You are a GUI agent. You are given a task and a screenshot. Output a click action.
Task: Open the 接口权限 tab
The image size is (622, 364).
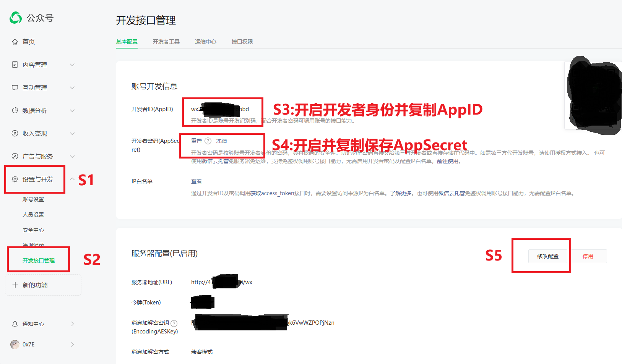pyautogui.click(x=242, y=42)
